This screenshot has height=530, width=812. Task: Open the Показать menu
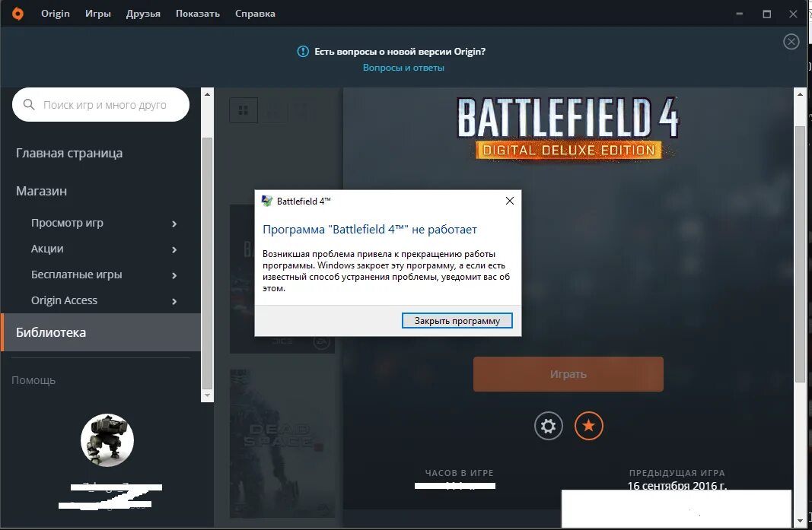197,14
